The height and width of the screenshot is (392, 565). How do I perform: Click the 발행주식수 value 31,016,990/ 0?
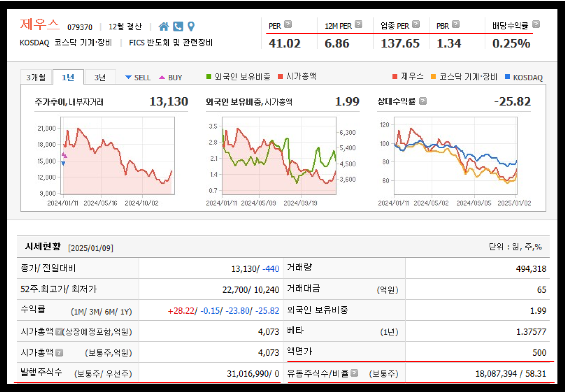point(253,374)
